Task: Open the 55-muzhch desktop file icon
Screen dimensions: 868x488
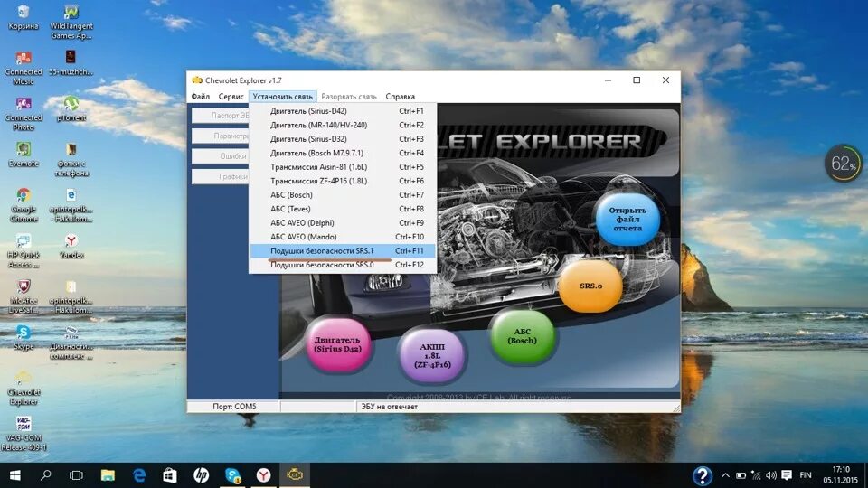Action: [x=71, y=63]
